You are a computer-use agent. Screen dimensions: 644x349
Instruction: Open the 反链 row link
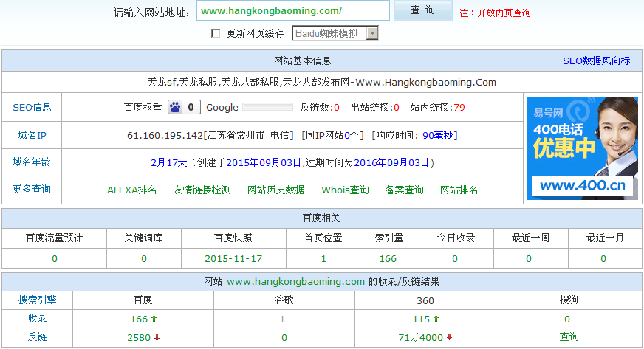(38, 336)
